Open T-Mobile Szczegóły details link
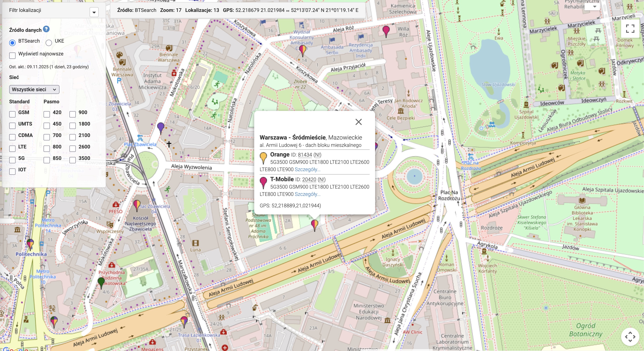Viewport: 644px width, 351px height. (x=307, y=194)
